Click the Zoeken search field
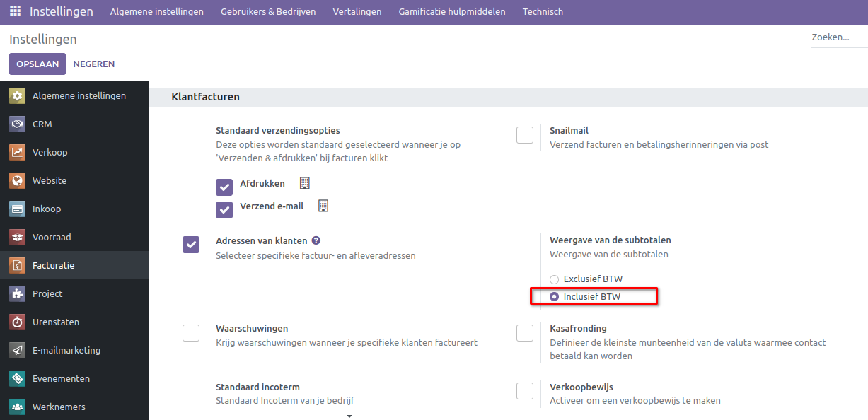Viewport: 868px width, 420px height. pyautogui.click(x=837, y=37)
